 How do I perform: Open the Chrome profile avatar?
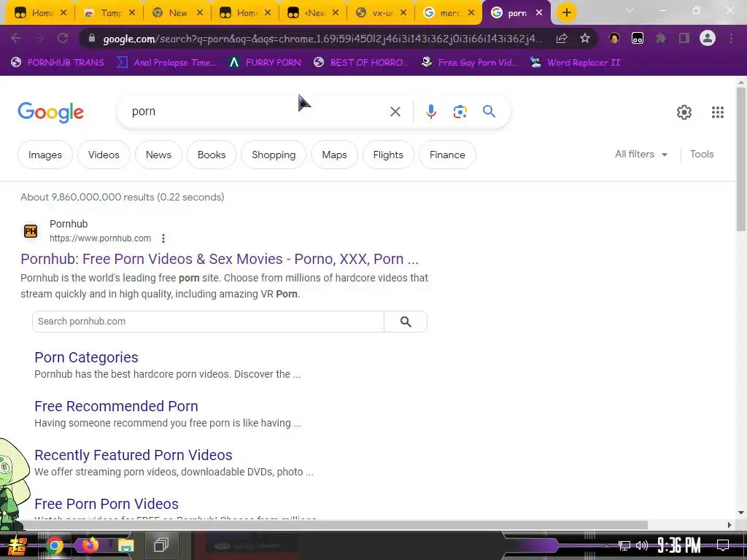pyautogui.click(x=708, y=38)
